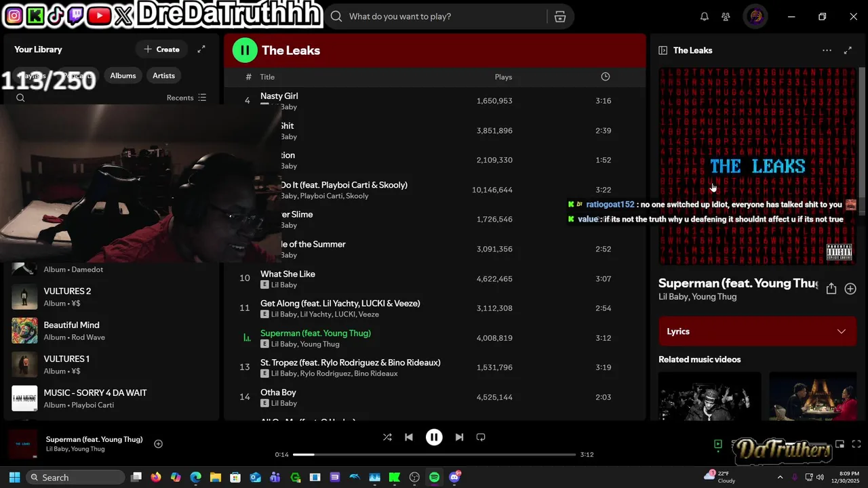Seek in the song progress bar

(434, 454)
